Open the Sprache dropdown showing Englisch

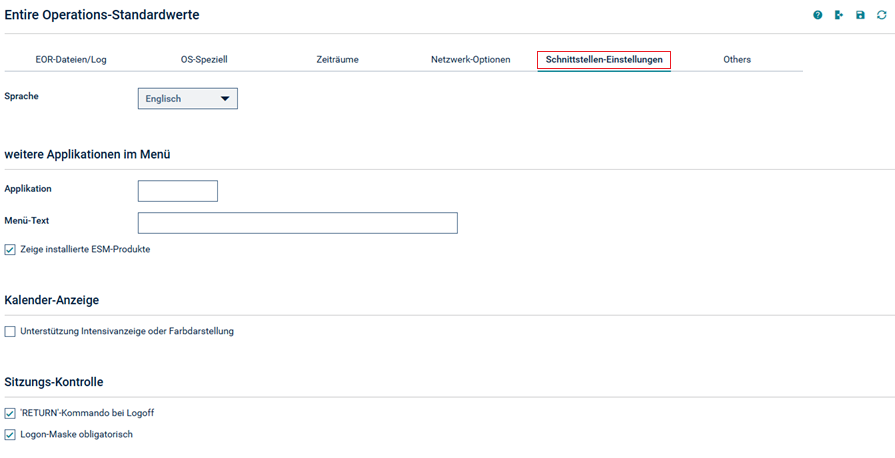click(x=188, y=98)
